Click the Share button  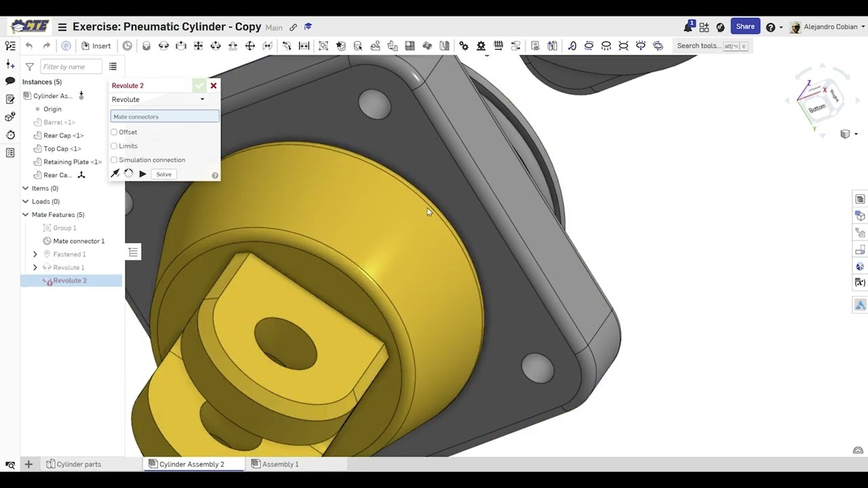pos(745,26)
